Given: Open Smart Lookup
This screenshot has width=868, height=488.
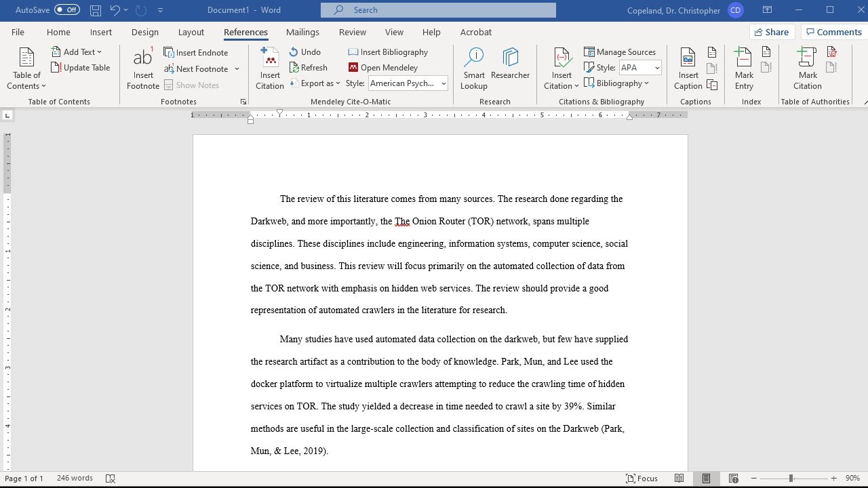Looking at the screenshot, I should point(474,69).
